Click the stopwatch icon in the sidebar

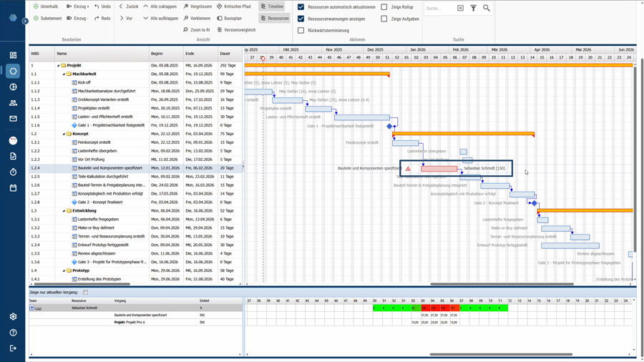(x=13, y=172)
